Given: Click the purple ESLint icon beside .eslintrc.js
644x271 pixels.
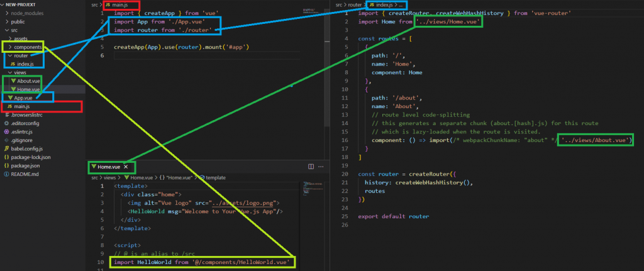Looking at the screenshot, I should coord(6,132).
